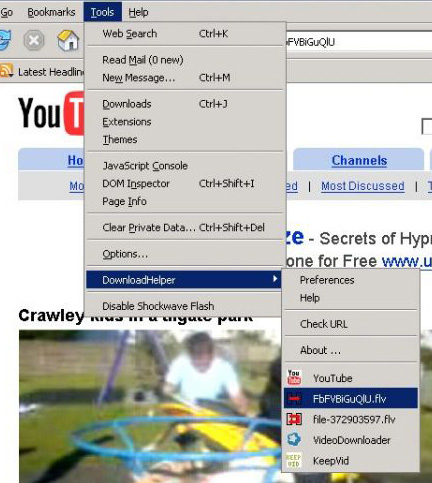Open JavaScript Console
Viewport: 432px width, 483px height.
185,166
